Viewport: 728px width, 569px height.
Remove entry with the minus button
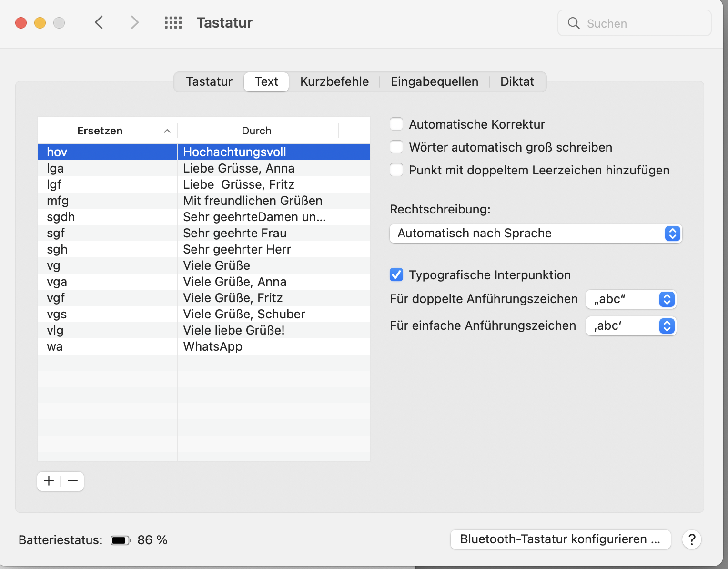72,481
